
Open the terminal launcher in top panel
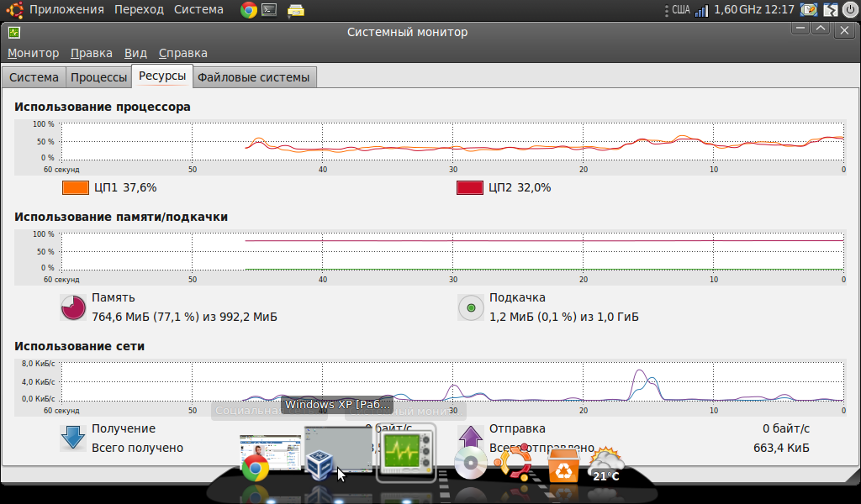(269, 9)
